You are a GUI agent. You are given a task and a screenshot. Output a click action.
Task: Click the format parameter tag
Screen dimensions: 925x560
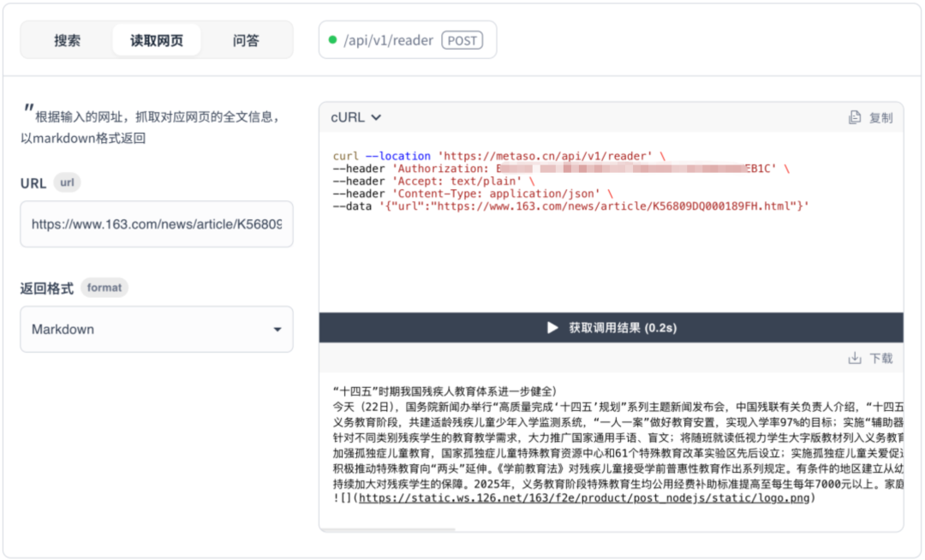(x=104, y=288)
